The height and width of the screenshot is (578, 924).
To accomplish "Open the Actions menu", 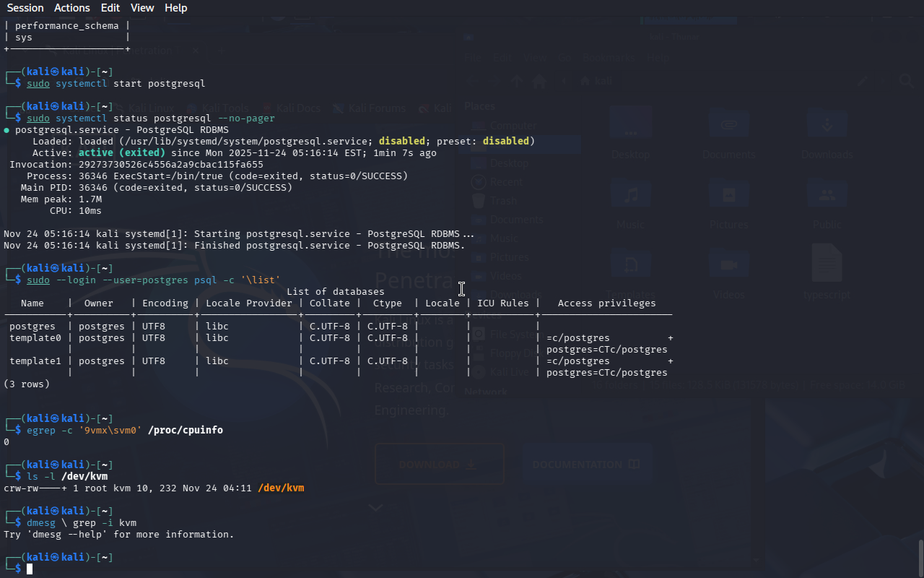I will tap(72, 8).
